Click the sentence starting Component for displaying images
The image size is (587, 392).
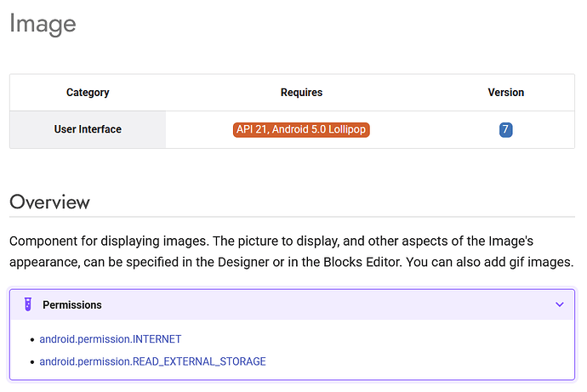point(109,241)
